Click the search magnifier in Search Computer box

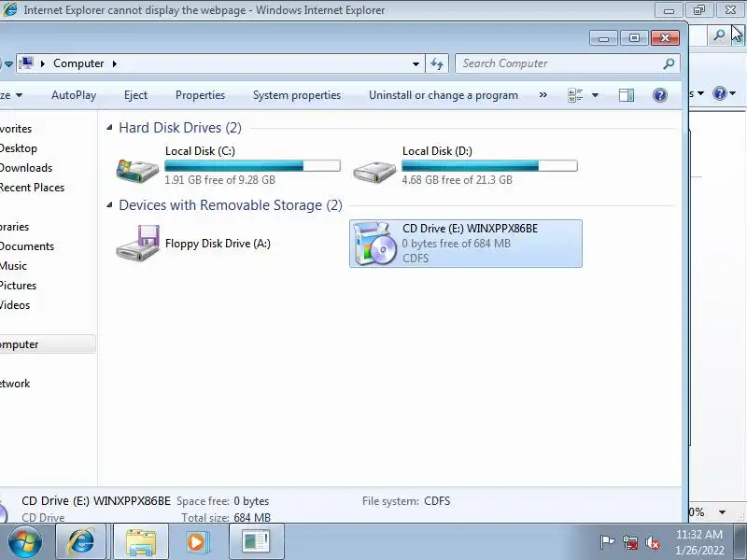coord(669,63)
